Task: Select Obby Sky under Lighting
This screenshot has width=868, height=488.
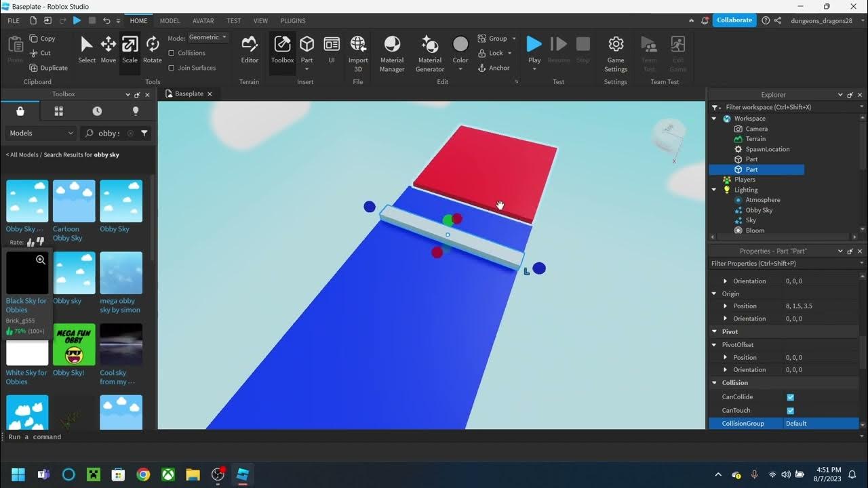Action: [759, 210]
